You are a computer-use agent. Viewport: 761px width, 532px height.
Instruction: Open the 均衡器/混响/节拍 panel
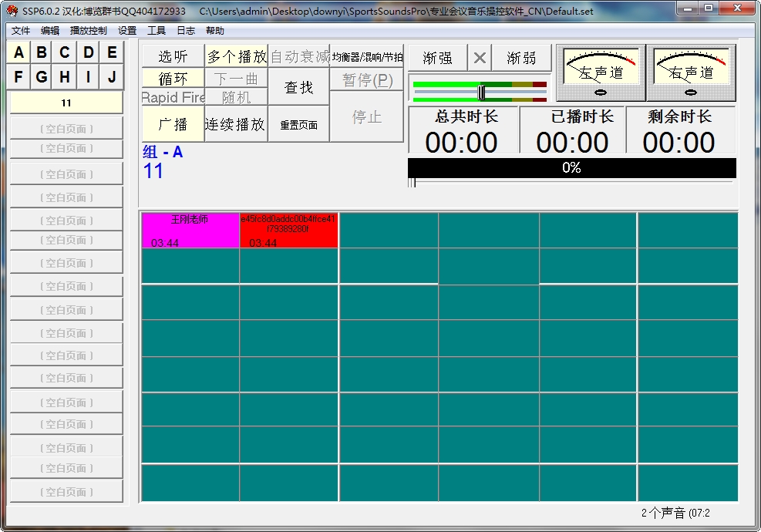click(x=365, y=56)
